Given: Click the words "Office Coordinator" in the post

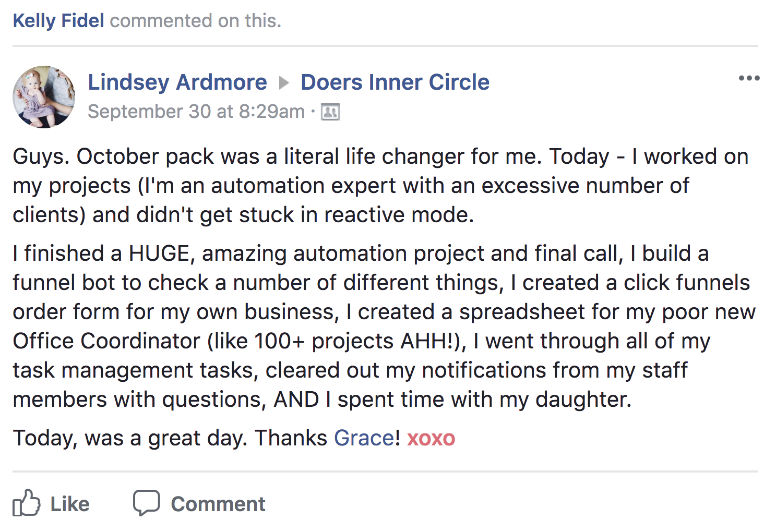Looking at the screenshot, I should [106, 341].
